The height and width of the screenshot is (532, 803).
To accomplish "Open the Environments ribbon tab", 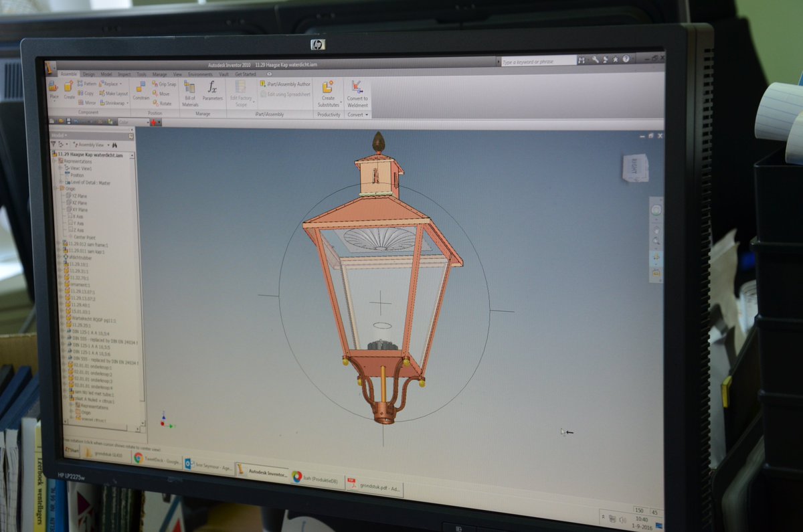I will pyautogui.click(x=200, y=74).
